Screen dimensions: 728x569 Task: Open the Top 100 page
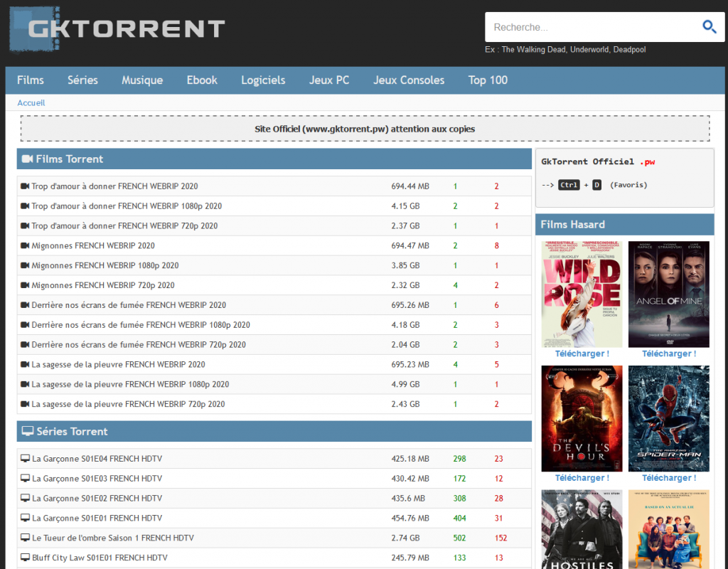[x=488, y=80]
